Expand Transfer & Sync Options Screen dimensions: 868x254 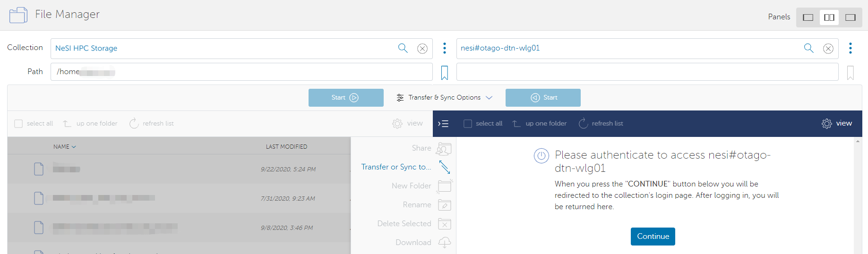point(444,98)
